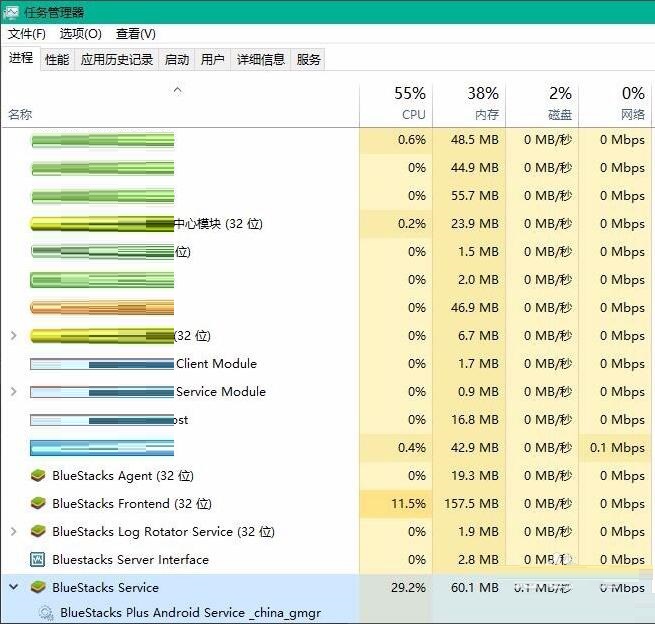Sort by the 2% 磁盘 column header
The width and height of the screenshot is (655, 624).
[x=542, y=104]
